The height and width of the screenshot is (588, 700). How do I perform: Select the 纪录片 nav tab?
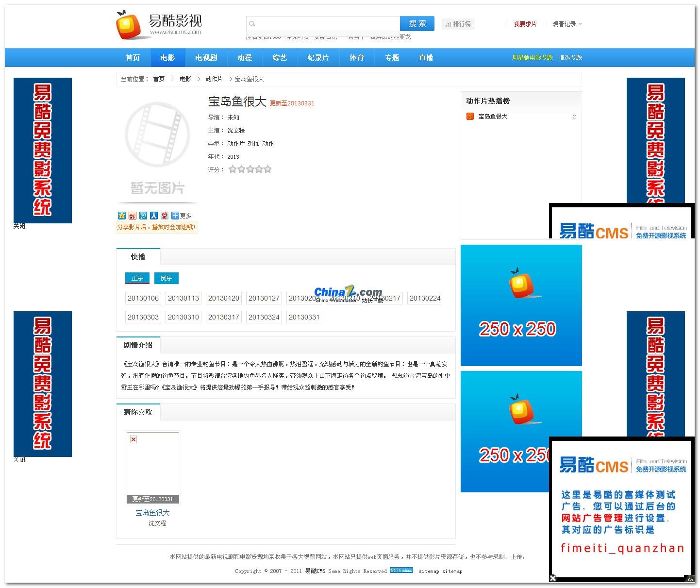click(318, 58)
